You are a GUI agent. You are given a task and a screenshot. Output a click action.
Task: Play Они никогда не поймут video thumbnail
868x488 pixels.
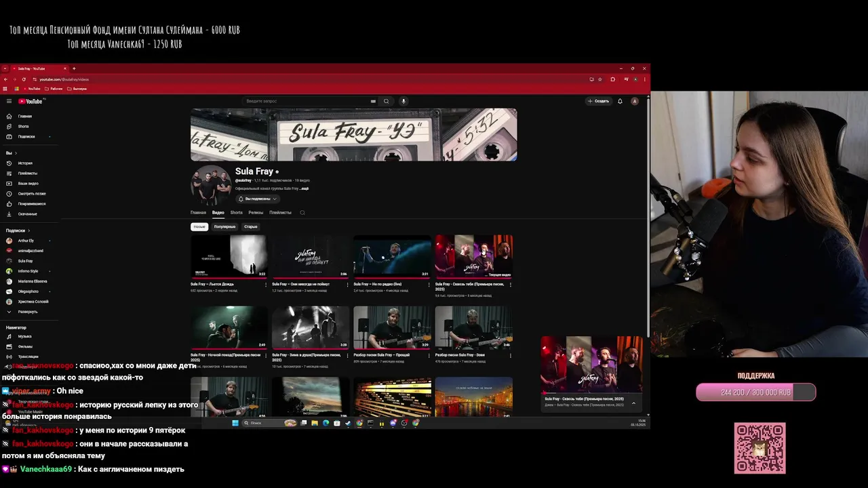[310, 256]
